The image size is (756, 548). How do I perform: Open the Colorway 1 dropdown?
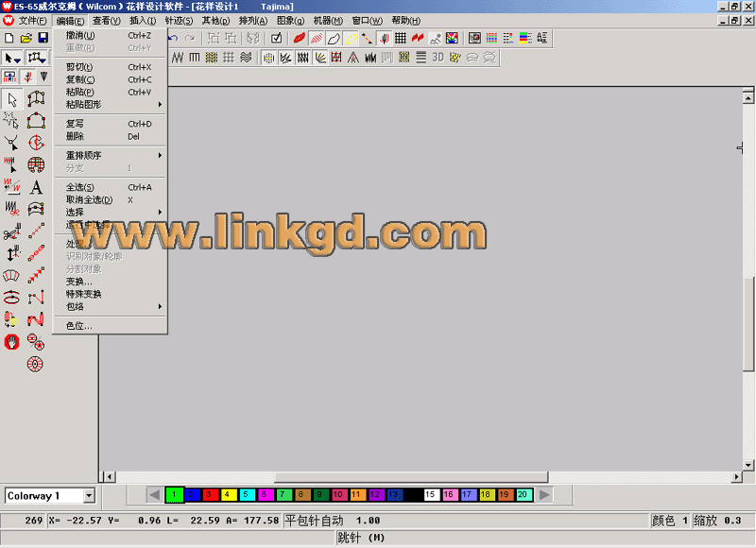pos(89,495)
